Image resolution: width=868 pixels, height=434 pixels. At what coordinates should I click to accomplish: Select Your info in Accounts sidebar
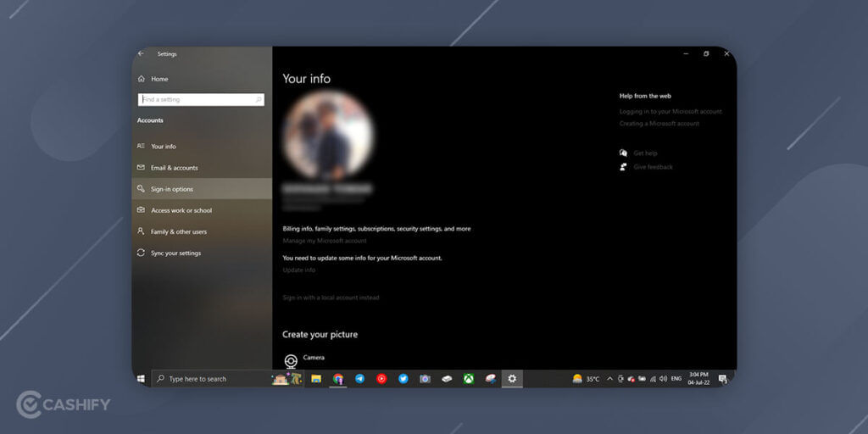(x=202, y=146)
